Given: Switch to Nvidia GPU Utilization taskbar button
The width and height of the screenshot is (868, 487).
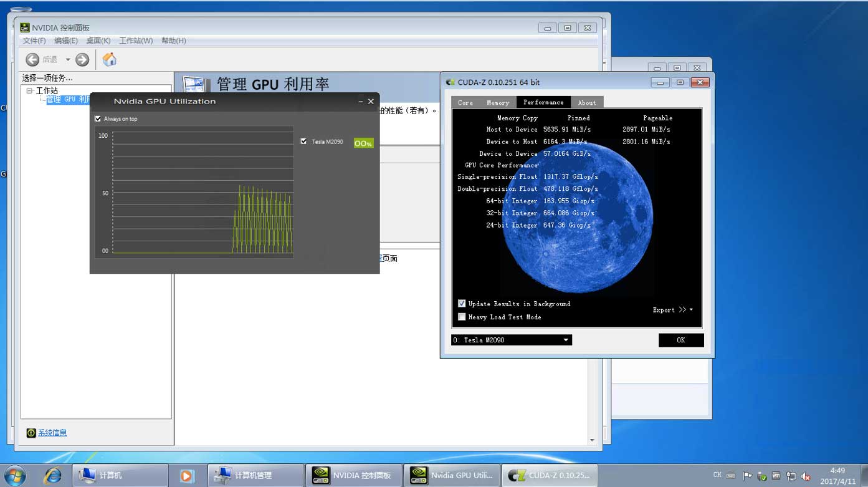Looking at the screenshot, I should (x=452, y=475).
